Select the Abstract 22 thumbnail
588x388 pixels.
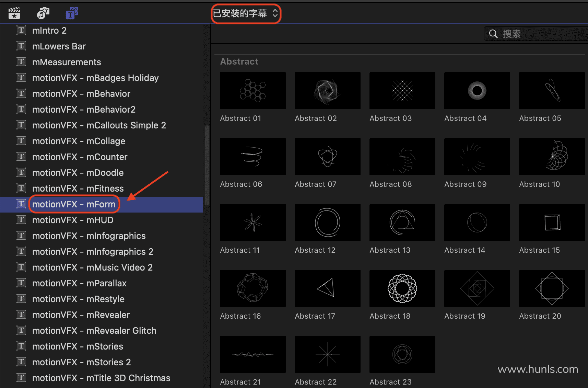pyautogui.click(x=328, y=354)
